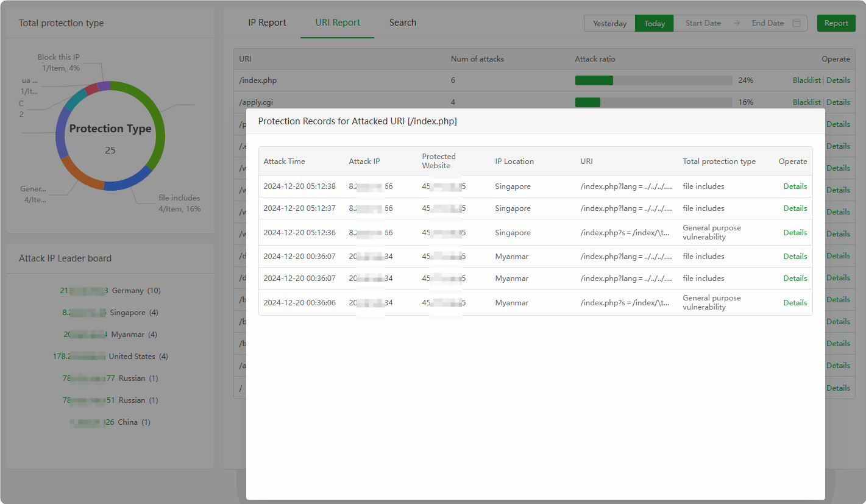This screenshot has height=504, width=866.
Task: Open Details for the 00:36:06 Myanmar attack
Action: click(x=795, y=303)
